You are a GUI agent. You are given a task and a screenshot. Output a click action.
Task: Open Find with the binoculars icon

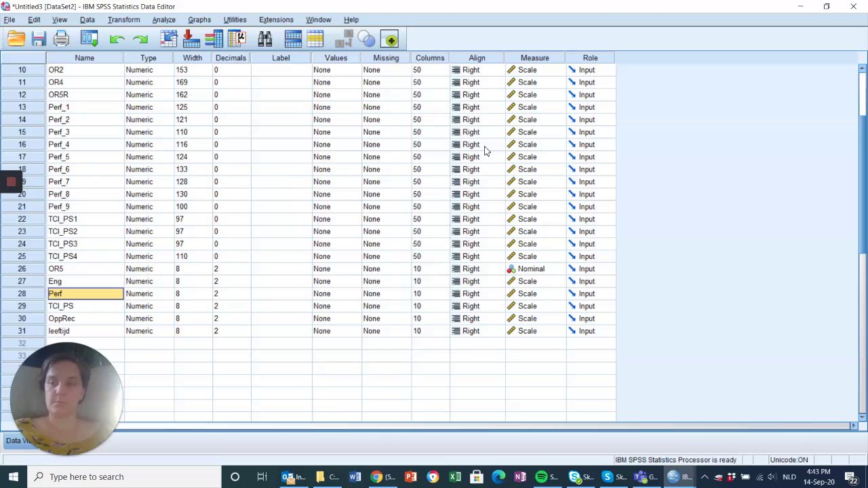(x=264, y=39)
